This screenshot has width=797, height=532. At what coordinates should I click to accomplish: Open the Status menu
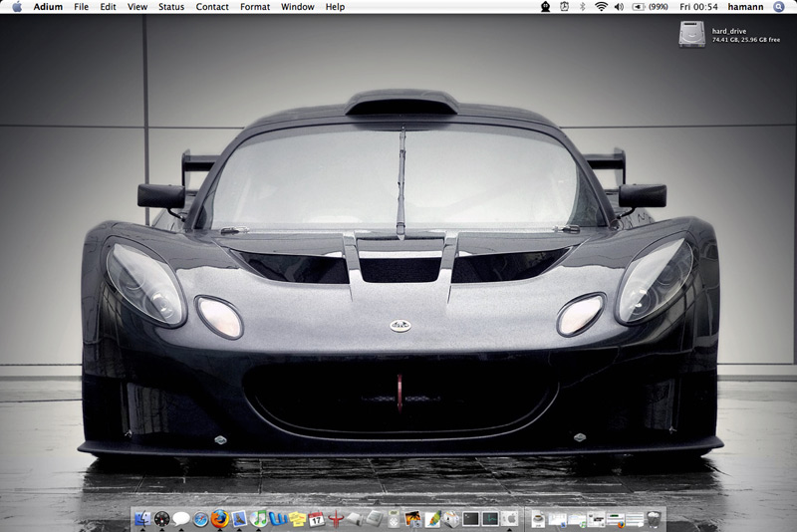[171, 7]
